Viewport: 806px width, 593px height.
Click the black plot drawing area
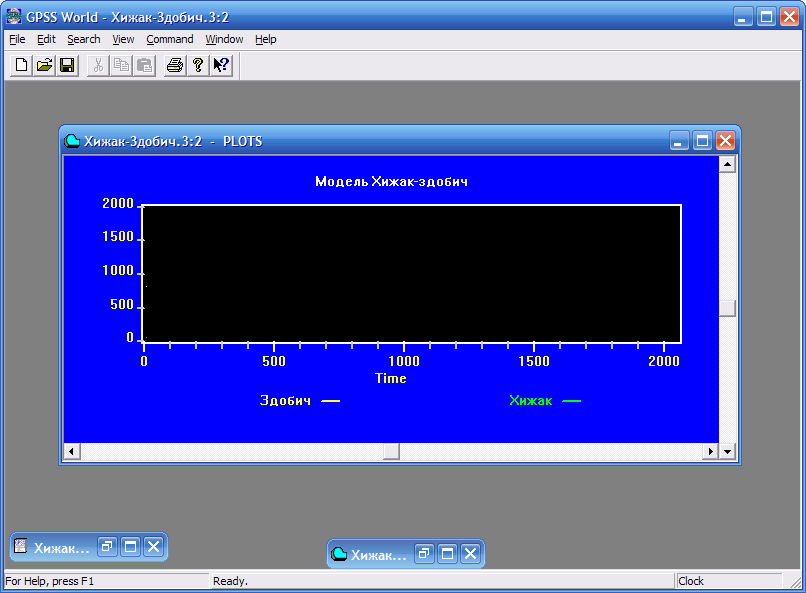(x=412, y=274)
